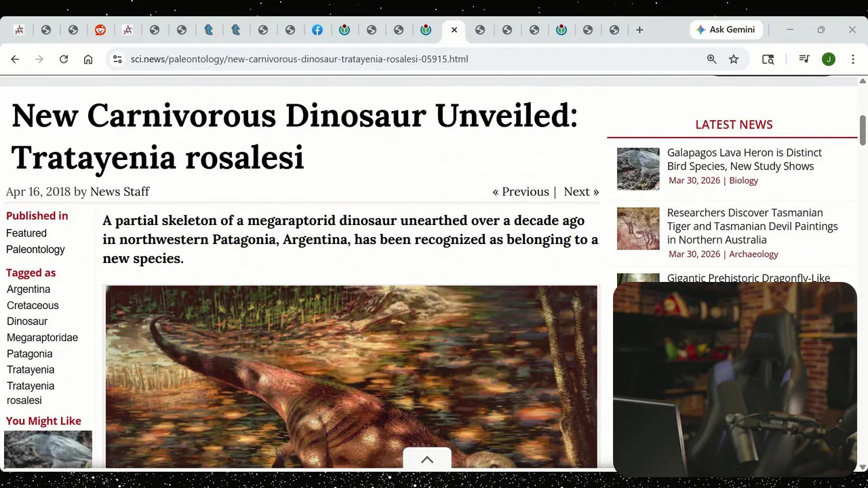Close the active tab with the X
This screenshot has width=868, height=488.
(454, 30)
